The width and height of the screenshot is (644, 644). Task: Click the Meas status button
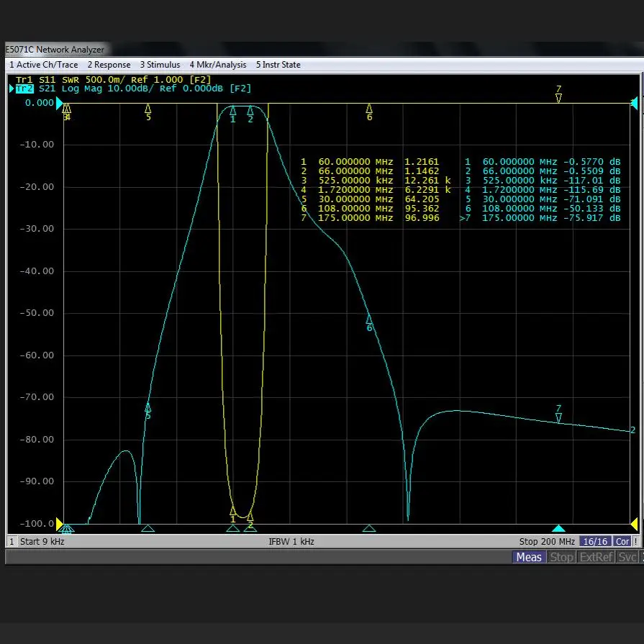(529, 557)
